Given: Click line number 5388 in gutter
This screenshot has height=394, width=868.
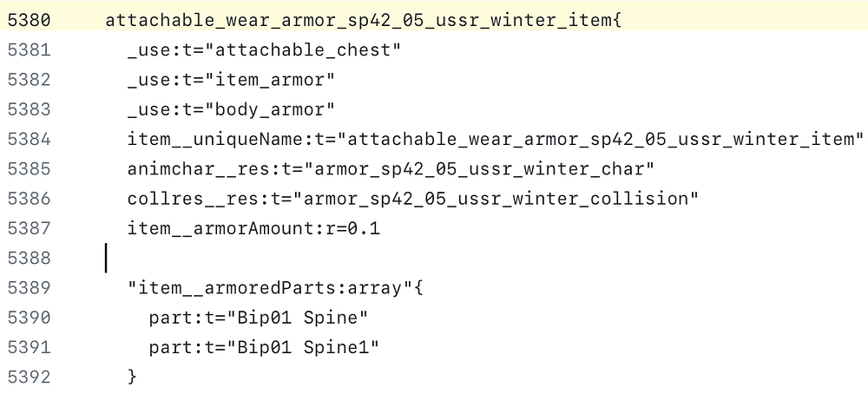Looking at the screenshot, I should coord(29,259).
